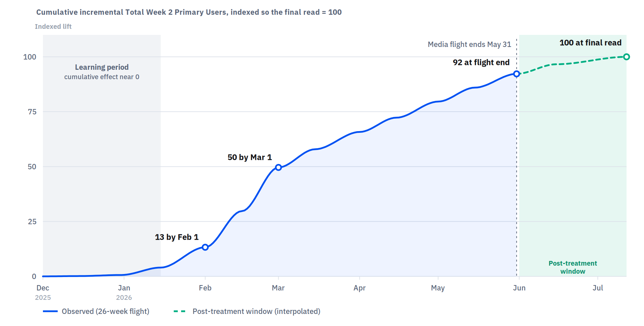Image resolution: width=644 pixels, height=326 pixels.
Task: Select the flight end marker on blue line
Action: [x=517, y=74]
